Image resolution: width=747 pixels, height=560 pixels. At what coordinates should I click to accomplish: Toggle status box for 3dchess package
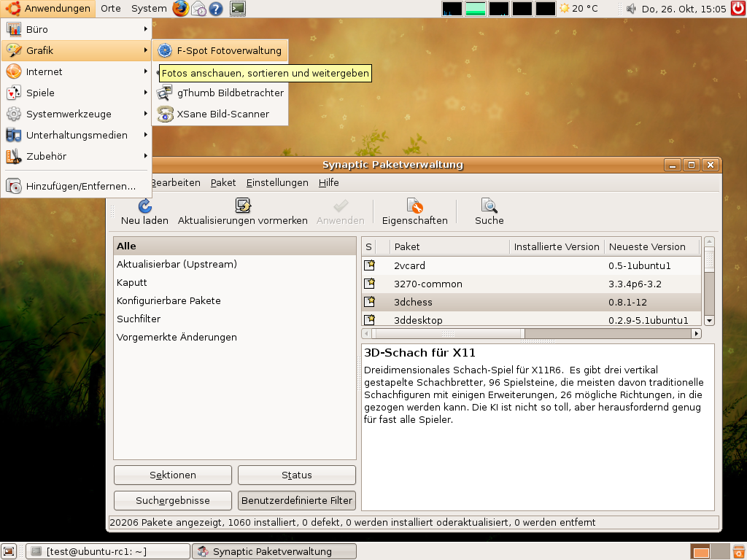click(370, 302)
